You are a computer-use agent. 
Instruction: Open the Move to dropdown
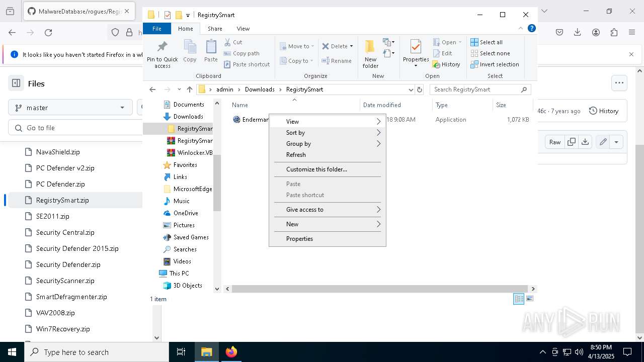297,46
